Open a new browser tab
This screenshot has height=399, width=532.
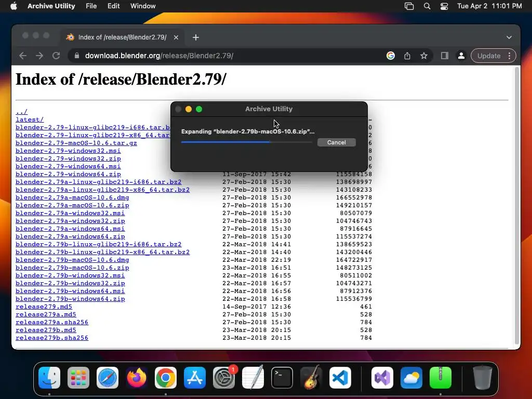pyautogui.click(x=196, y=37)
